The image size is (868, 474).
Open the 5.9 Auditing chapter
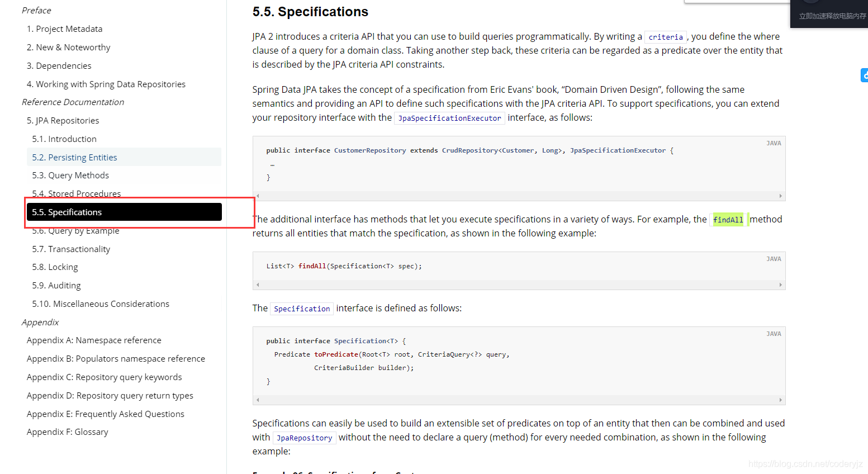click(x=56, y=285)
